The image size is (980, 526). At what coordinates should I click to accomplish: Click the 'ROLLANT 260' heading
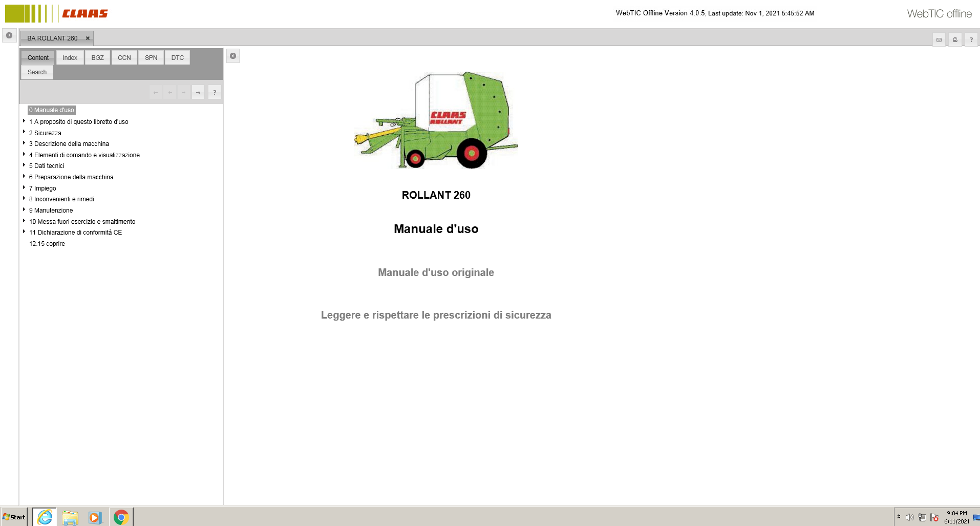(436, 195)
